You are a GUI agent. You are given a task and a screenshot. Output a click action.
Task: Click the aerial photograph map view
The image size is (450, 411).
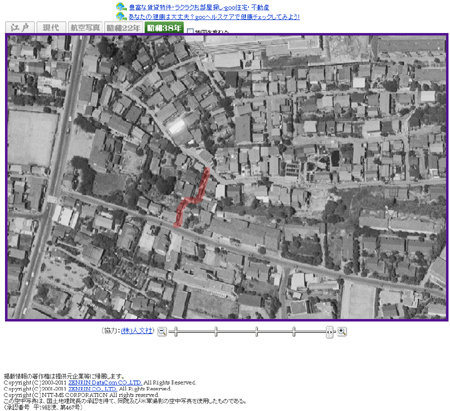[x=227, y=177]
